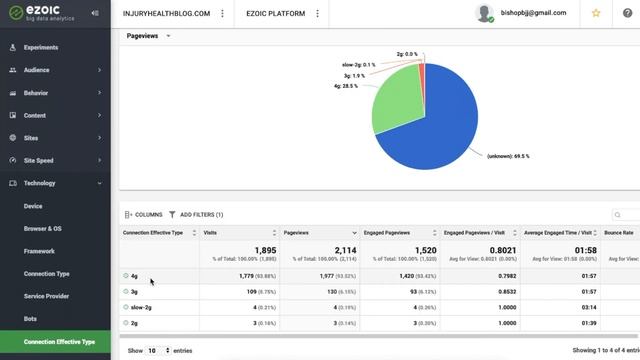Screen dimensions: 640x360
Task: Click the Content icon in sidebar
Action: [x=13, y=116]
